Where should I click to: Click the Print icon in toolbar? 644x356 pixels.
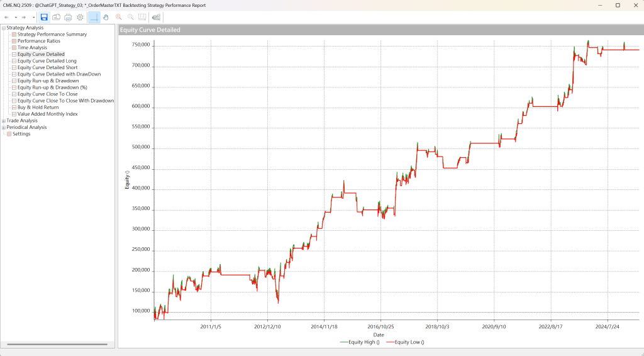(68, 17)
